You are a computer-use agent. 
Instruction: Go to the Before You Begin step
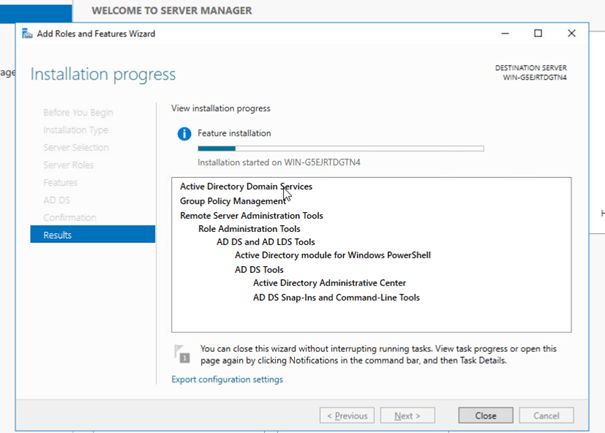point(78,112)
